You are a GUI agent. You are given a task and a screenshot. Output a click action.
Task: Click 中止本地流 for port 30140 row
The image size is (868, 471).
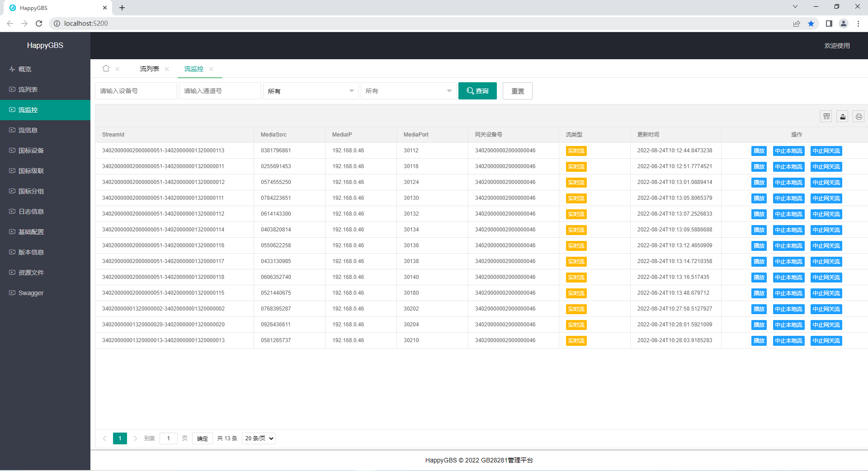(x=788, y=278)
